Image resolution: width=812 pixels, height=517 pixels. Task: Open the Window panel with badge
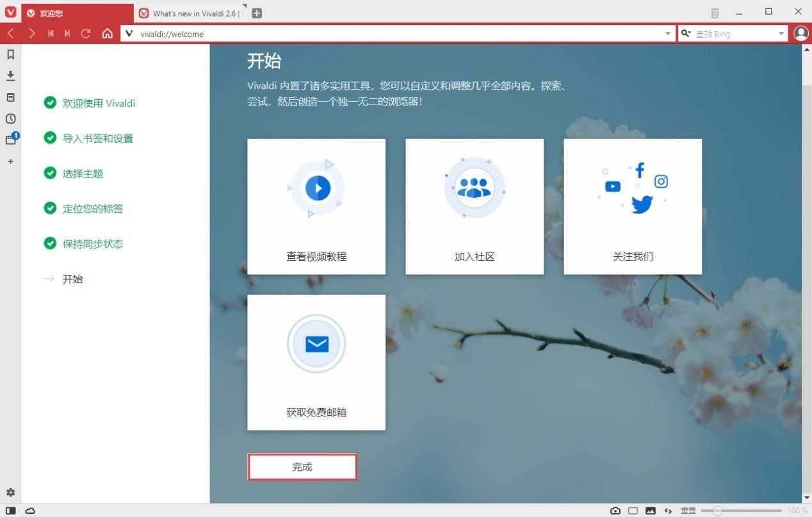tap(11, 140)
